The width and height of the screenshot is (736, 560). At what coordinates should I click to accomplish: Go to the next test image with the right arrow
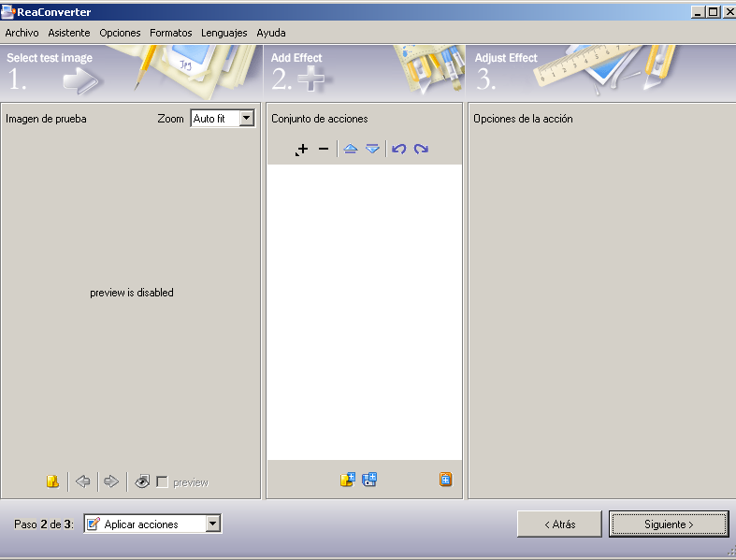pyautogui.click(x=111, y=481)
